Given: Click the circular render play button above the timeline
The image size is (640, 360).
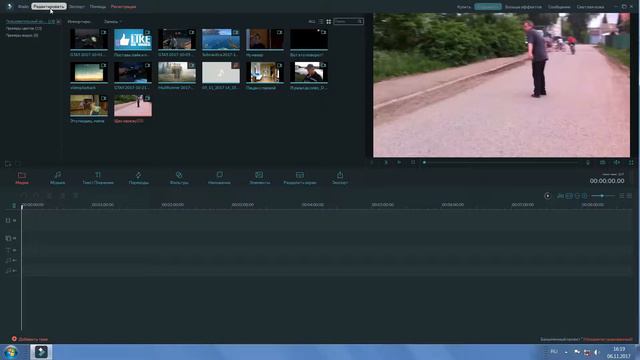Looking at the screenshot, I should 547,196.
